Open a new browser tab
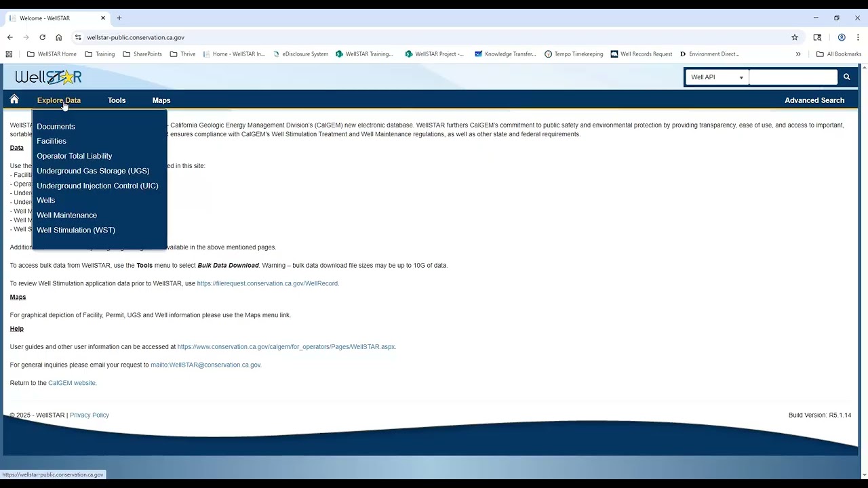Screen dimensions: 868x488 [x=119, y=18]
